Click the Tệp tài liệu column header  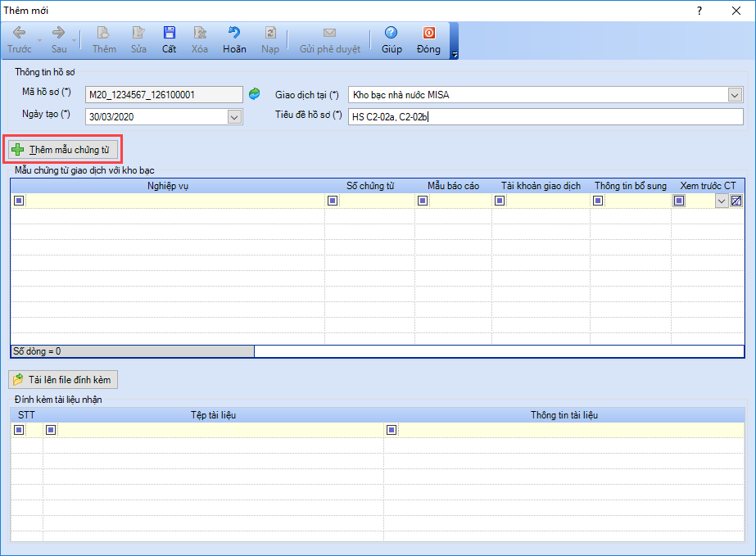(213, 415)
